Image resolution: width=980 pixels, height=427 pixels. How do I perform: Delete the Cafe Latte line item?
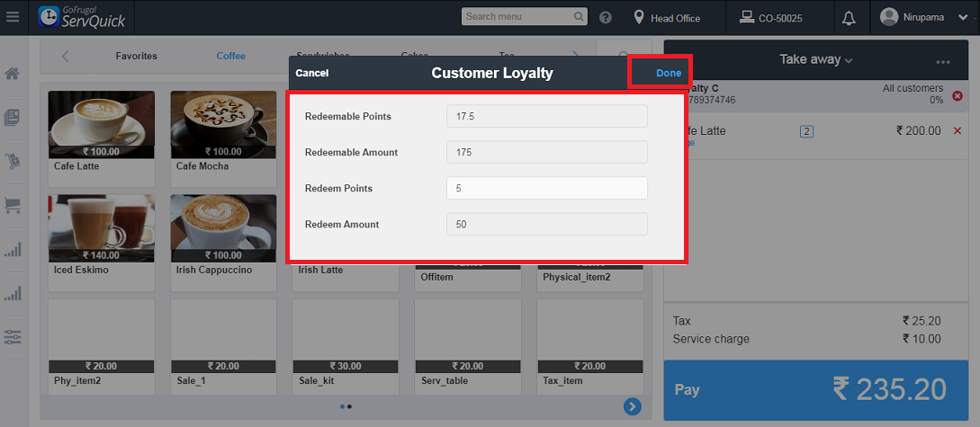(x=957, y=131)
